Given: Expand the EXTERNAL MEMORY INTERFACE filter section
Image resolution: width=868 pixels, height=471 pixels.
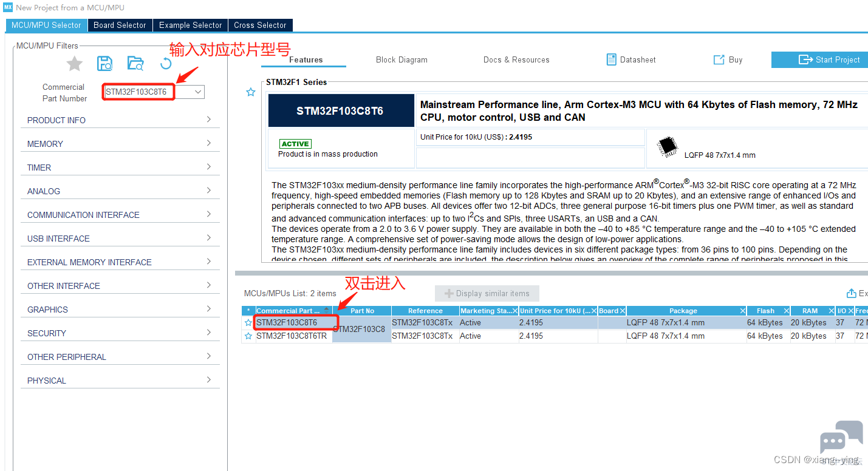Looking at the screenshot, I should point(120,262).
